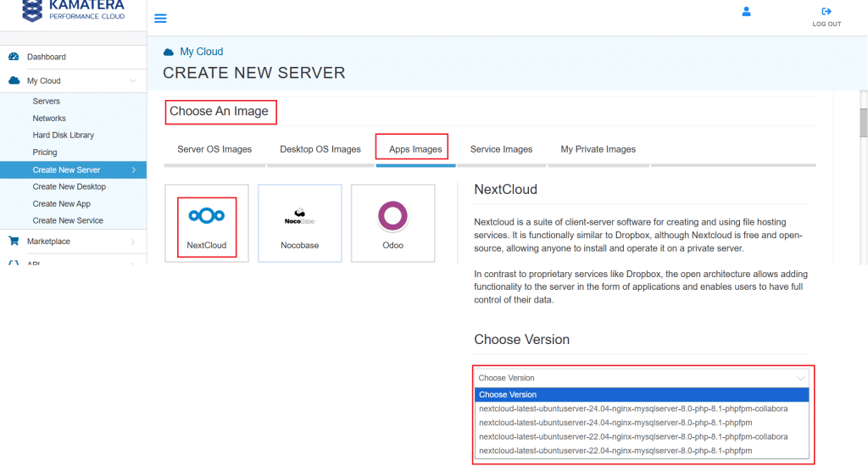Viewport: 868px width, 472px height.
Task: Open Networks in the sidebar
Action: (49, 119)
